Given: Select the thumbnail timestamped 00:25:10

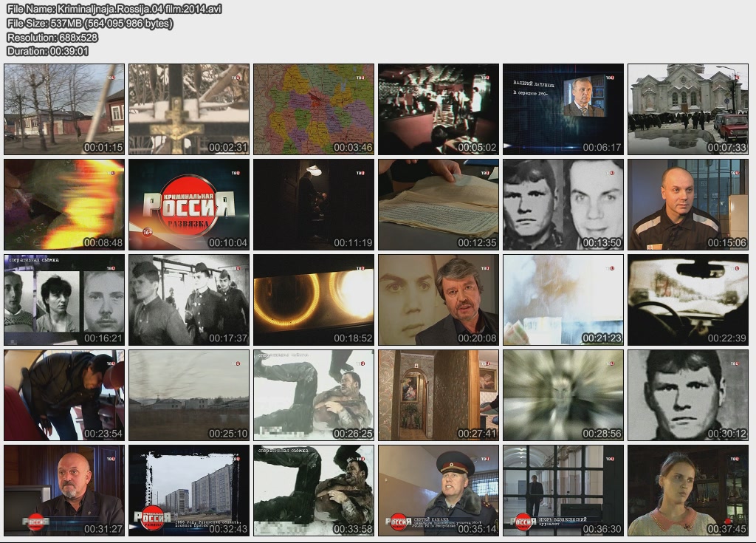Looking at the screenshot, I should point(189,395).
